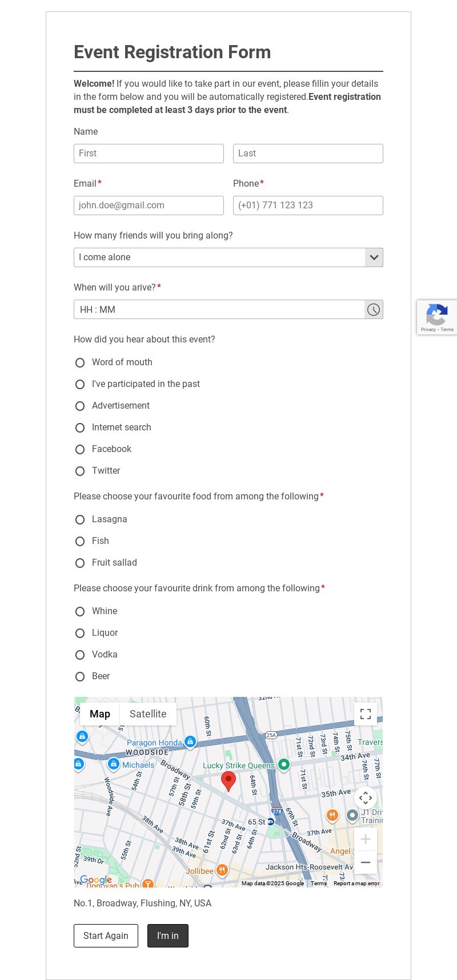Select the Map view tab

click(100, 714)
